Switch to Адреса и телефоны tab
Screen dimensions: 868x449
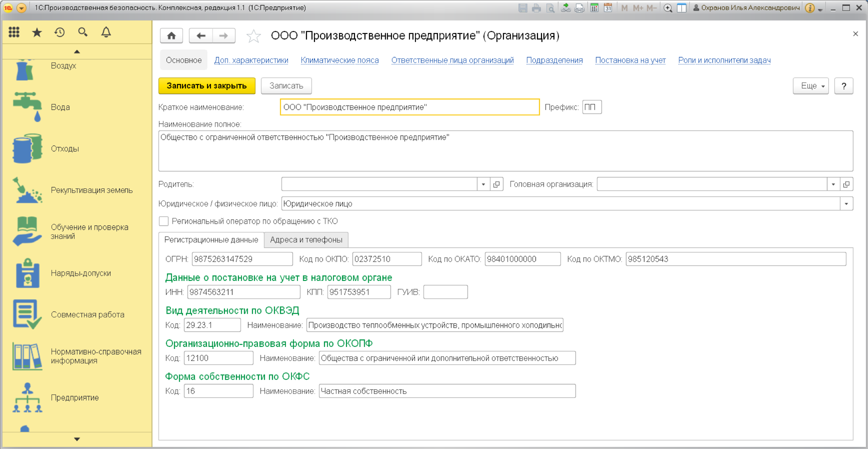(x=306, y=240)
